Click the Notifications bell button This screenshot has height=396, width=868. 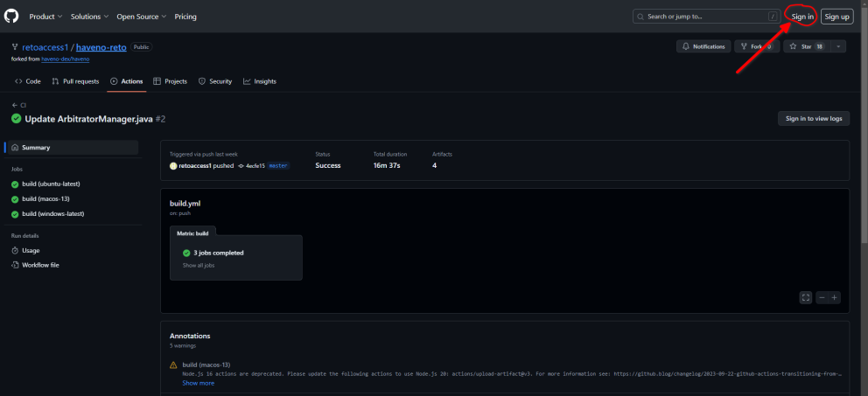703,46
